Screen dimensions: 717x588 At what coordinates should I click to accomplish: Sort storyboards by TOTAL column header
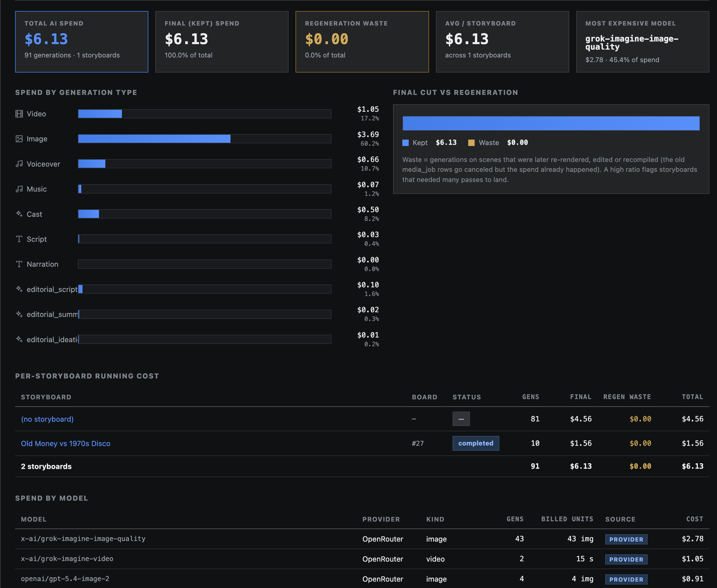(692, 397)
